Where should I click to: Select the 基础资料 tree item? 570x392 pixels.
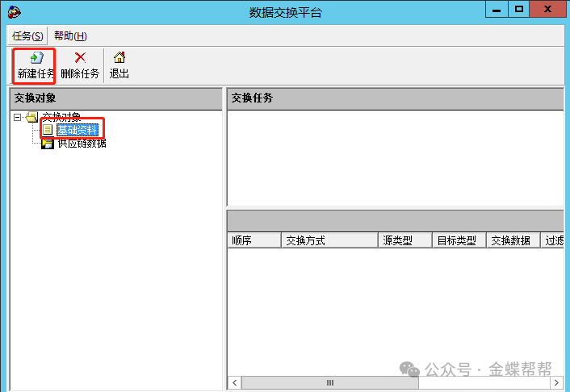pyautogui.click(x=78, y=130)
